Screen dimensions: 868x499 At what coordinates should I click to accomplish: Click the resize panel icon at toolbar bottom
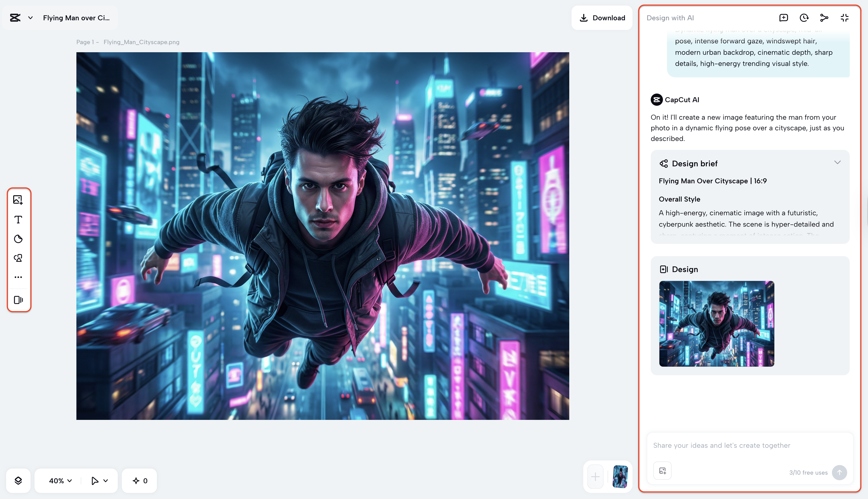pyautogui.click(x=18, y=300)
